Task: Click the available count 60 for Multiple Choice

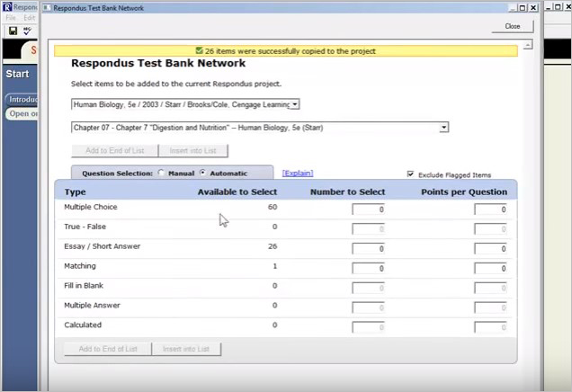Action: pos(273,207)
